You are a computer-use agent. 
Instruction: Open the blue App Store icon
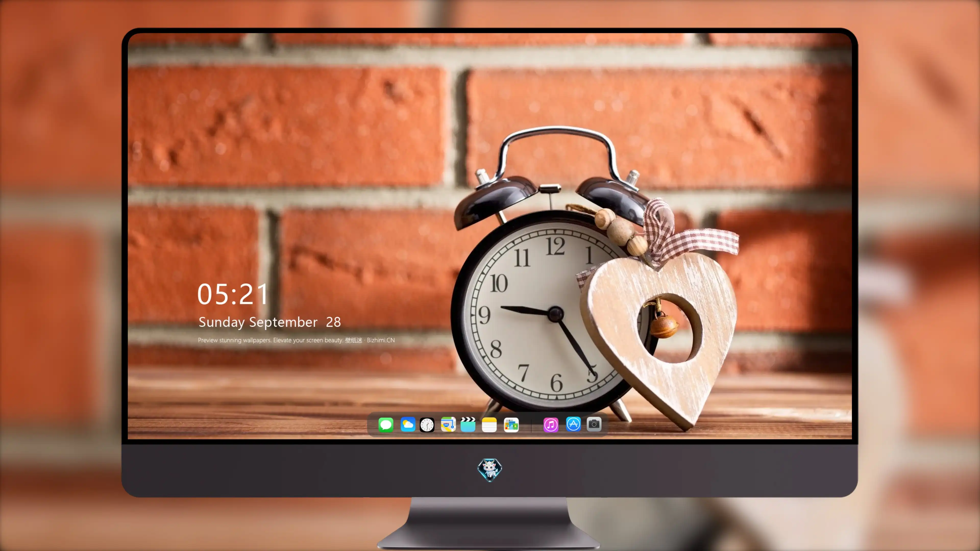pos(573,424)
